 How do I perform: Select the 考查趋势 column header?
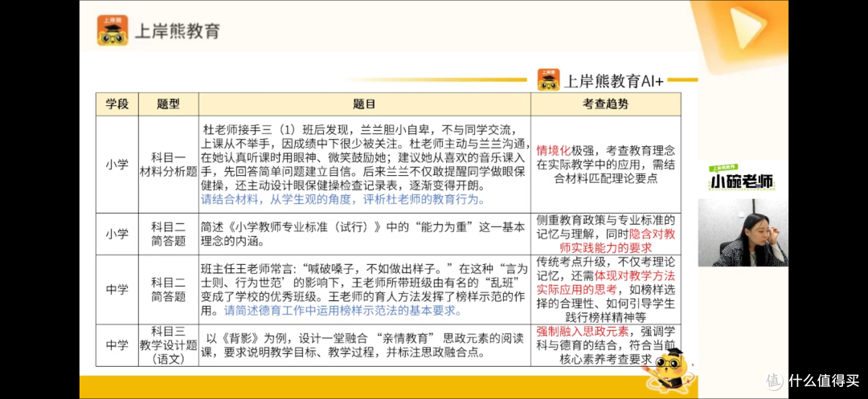click(x=606, y=104)
